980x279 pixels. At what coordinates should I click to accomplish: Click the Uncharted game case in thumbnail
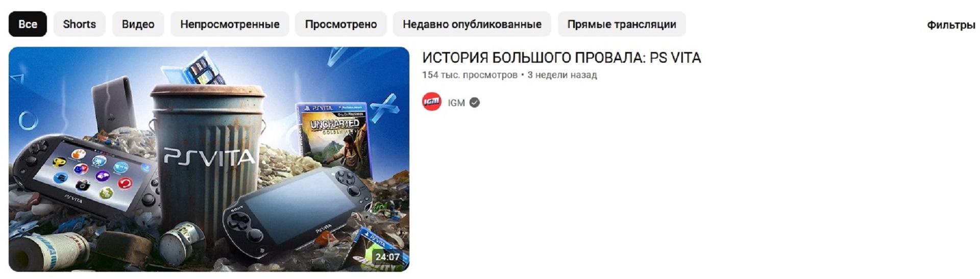(333, 134)
